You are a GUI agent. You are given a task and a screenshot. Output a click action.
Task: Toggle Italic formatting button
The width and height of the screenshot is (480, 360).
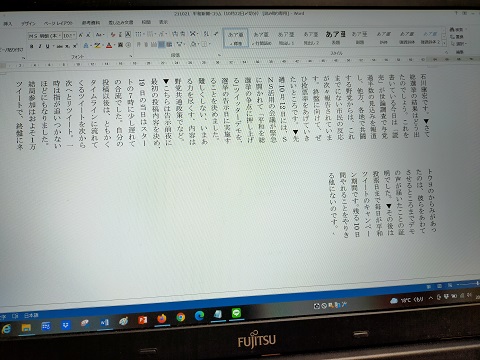(x=39, y=46)
